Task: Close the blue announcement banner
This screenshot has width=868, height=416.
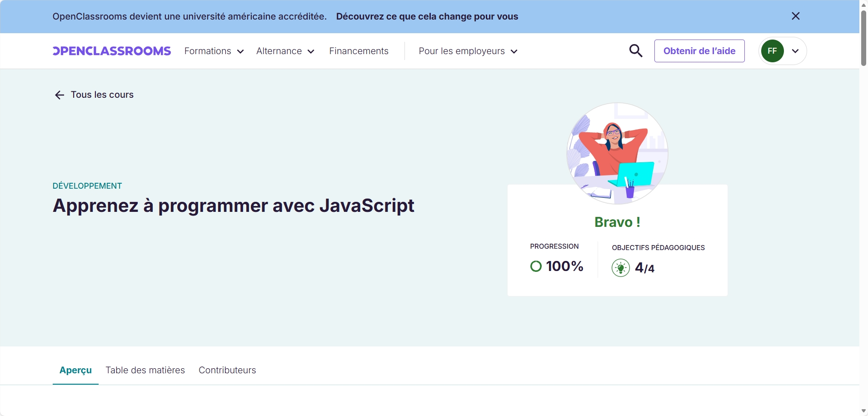Action: coord(795,16)
